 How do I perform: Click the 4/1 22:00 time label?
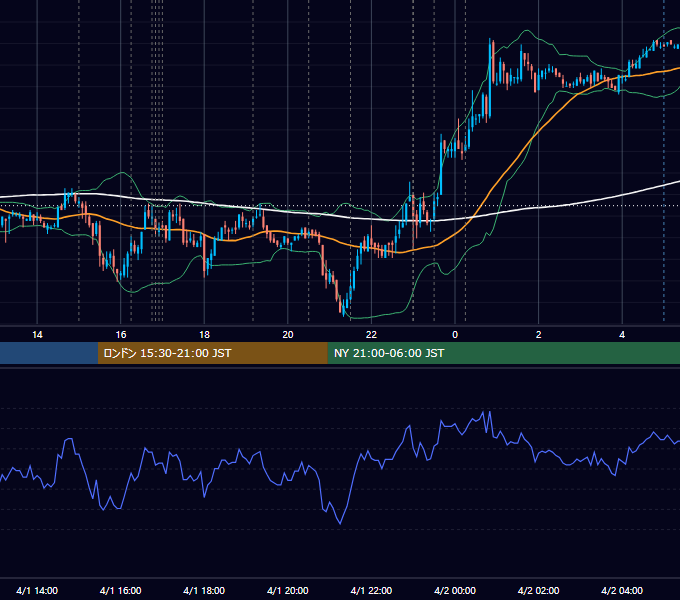(x=371, y=590)
